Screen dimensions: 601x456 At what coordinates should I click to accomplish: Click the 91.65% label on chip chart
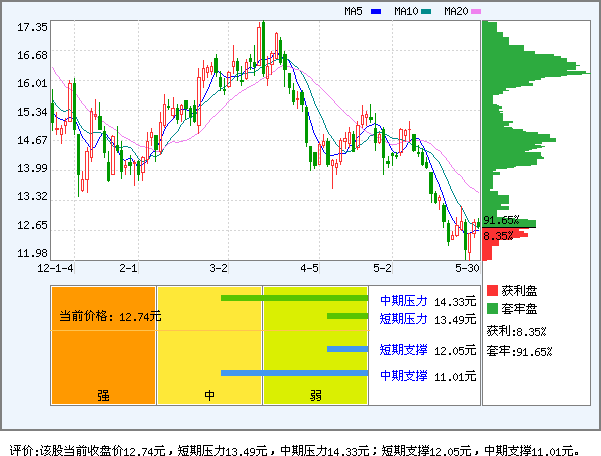(x=501, y=220)
